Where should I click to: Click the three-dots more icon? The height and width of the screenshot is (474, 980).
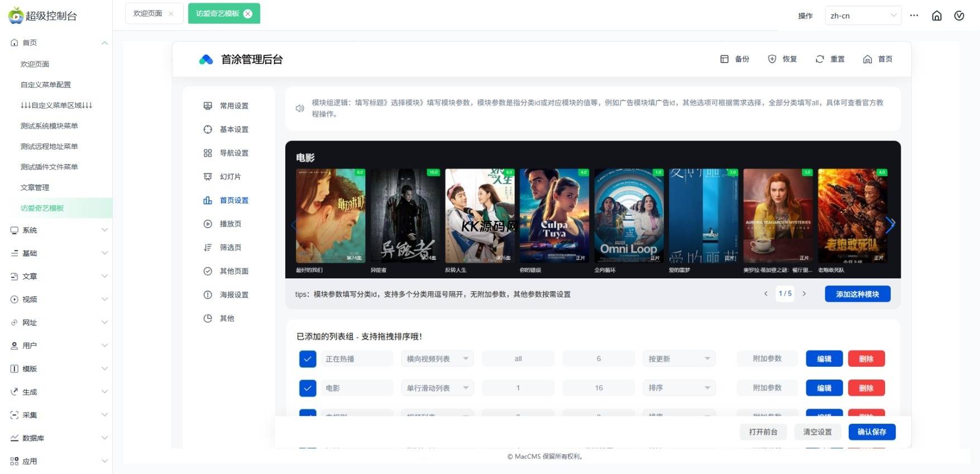click(x=914, y=16)
